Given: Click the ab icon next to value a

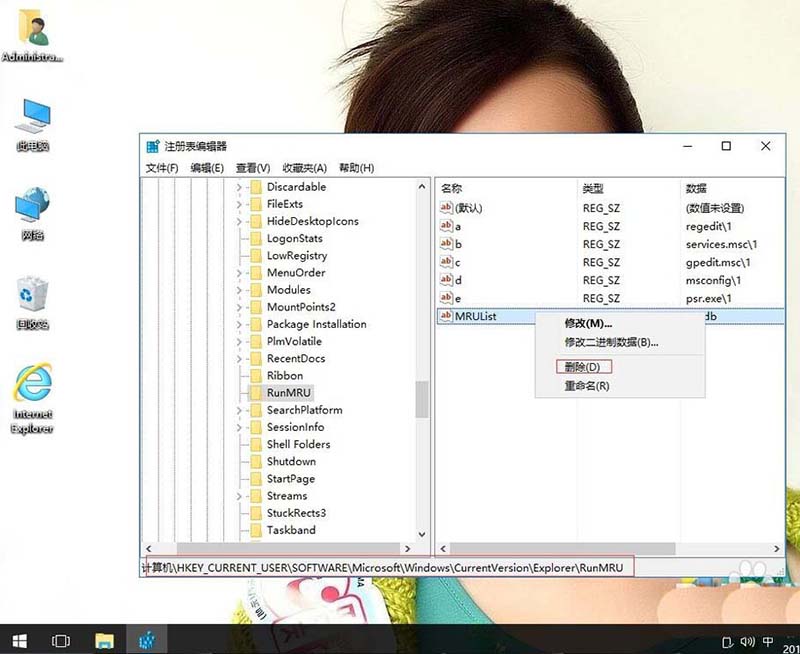Looking at the screenshot, I should click(446, 227).
